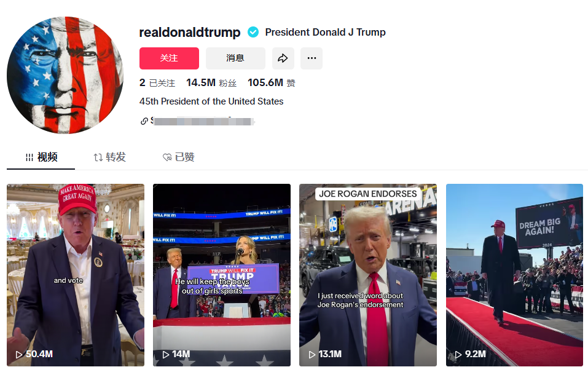Image resolution: width=588 pixels, height=375 pixels.
Task: Click the 消息 message button
Action: (x=235, y=58)
